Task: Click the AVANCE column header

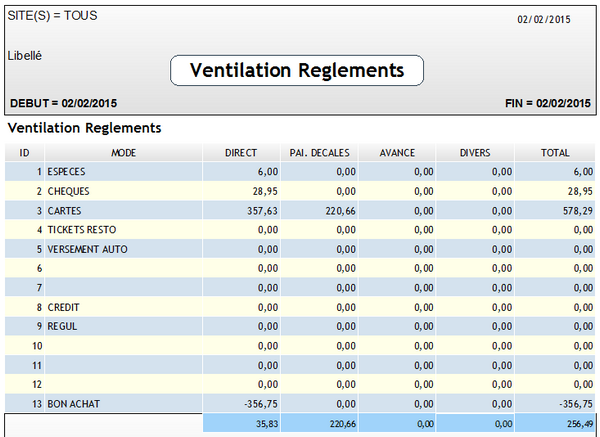Action: (398, 153)
